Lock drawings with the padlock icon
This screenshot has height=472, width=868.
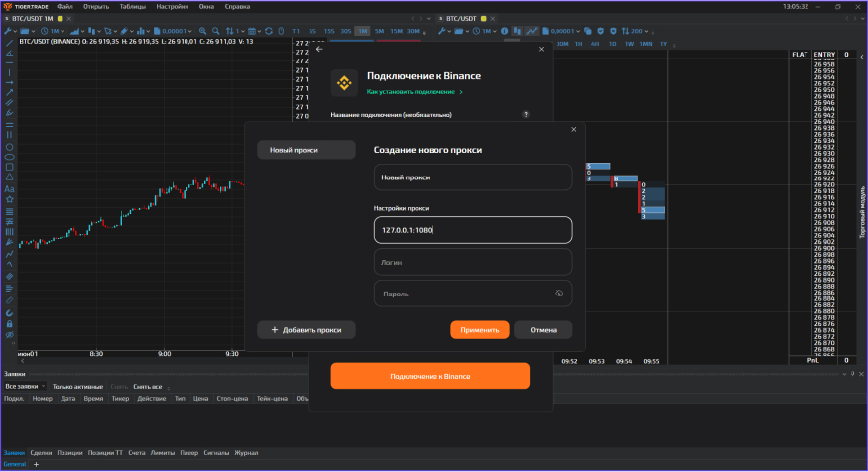[9, 324]
